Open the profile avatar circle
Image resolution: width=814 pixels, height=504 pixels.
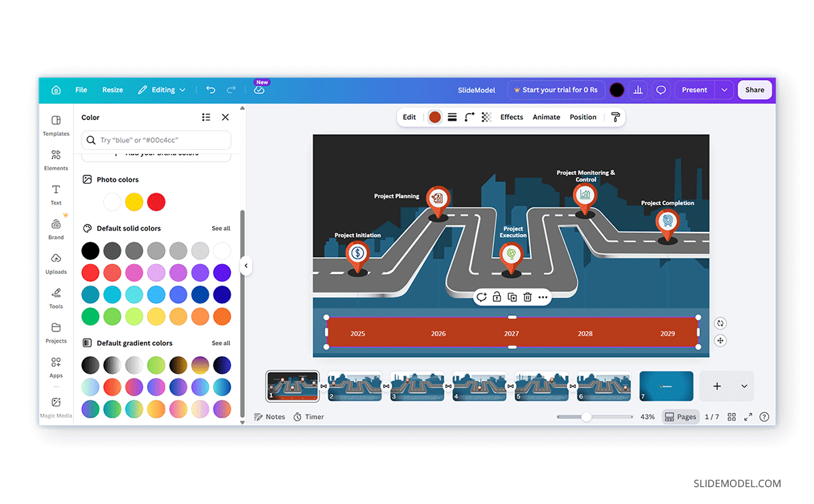pyautogui.click(x=617, y=90)
